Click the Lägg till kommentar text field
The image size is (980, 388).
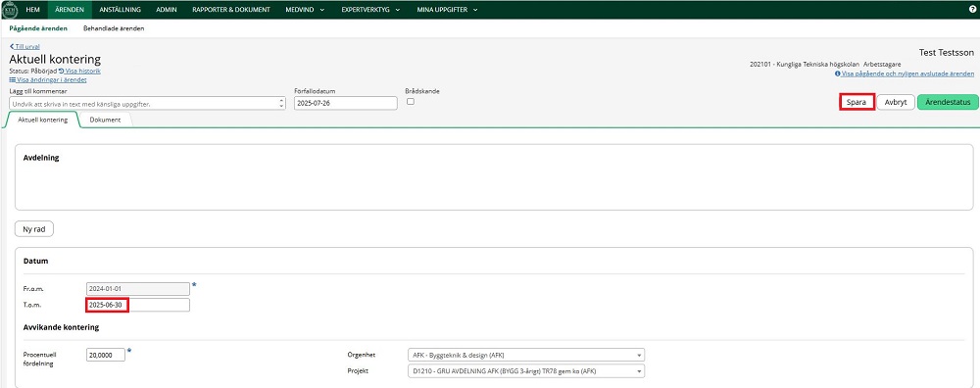point(147,103)
